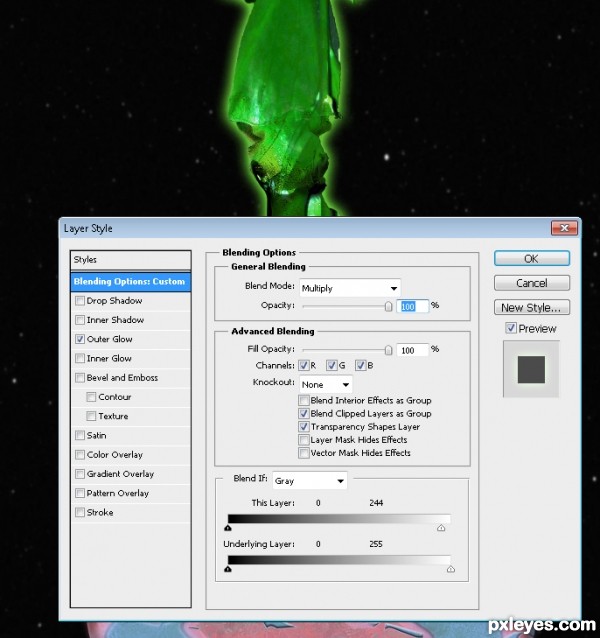Click the Fill Opacity slider handle

[x=388, y=350]
